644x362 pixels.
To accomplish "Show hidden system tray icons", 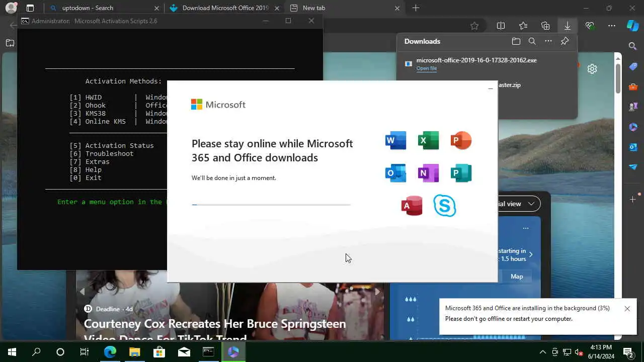I will [542, 352].
